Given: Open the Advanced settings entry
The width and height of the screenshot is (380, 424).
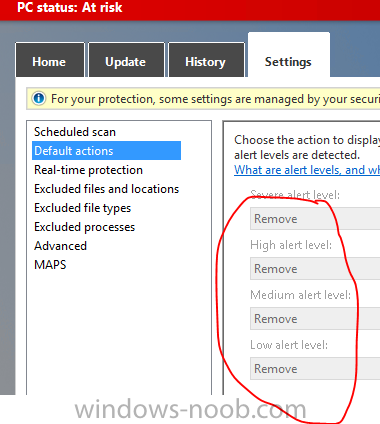Looking at the screenshot, I should [x=60, y=246].
